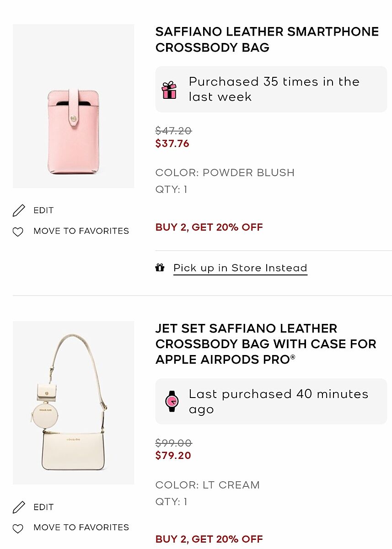Click the gift box icon beside Purchased 35 times
Image resolution: width=392 pixels, height=549 pixels.
(x=169, y=90)
